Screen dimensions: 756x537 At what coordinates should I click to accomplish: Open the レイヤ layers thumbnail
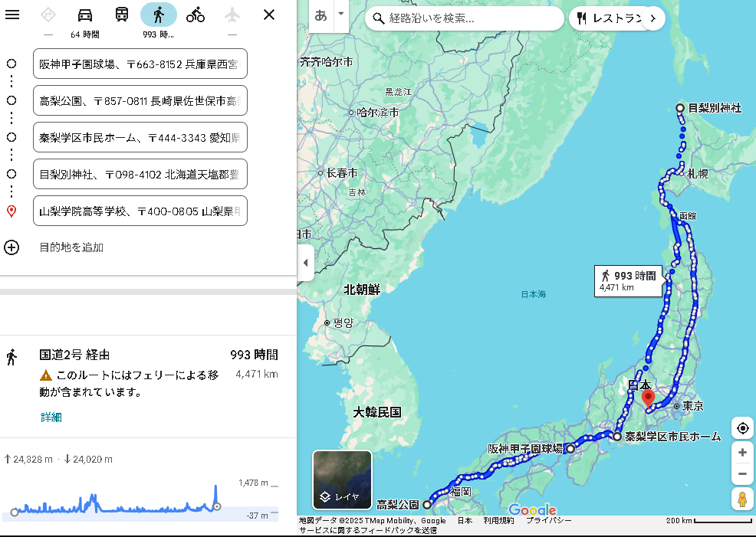[x=342, y=480]
